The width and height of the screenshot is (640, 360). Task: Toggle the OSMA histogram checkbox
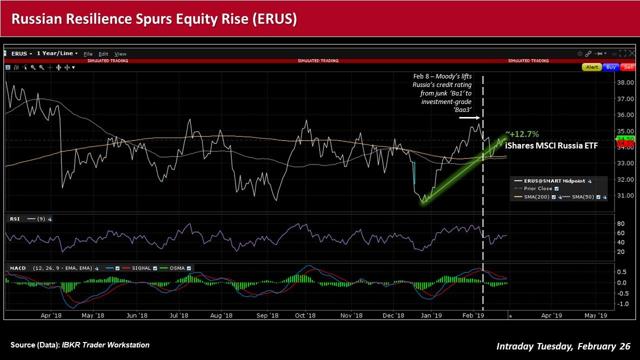pyautogui.click(x=189, y=268)
